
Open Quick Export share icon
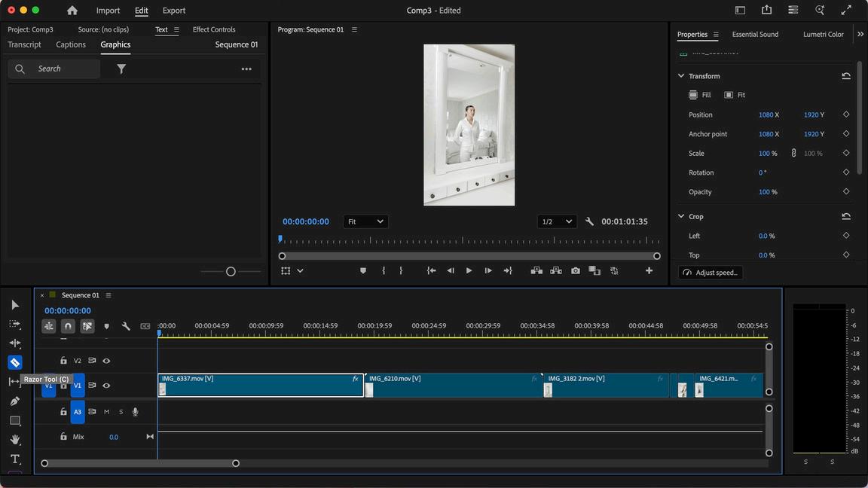point(767,9)
